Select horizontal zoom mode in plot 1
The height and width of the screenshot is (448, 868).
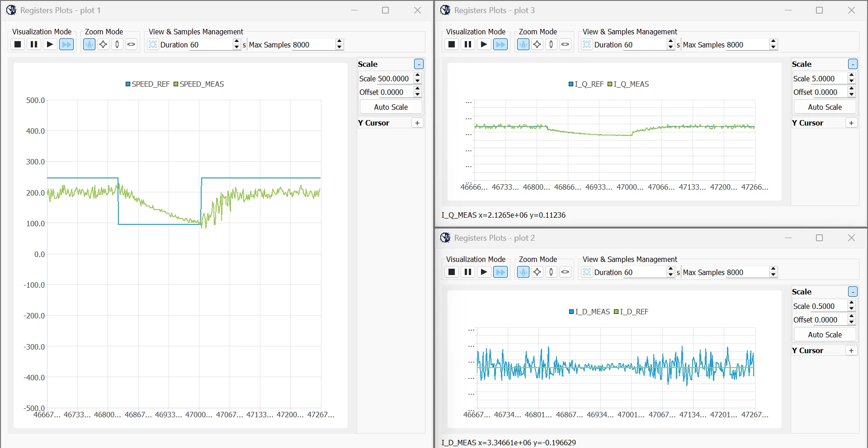point(131,44)
